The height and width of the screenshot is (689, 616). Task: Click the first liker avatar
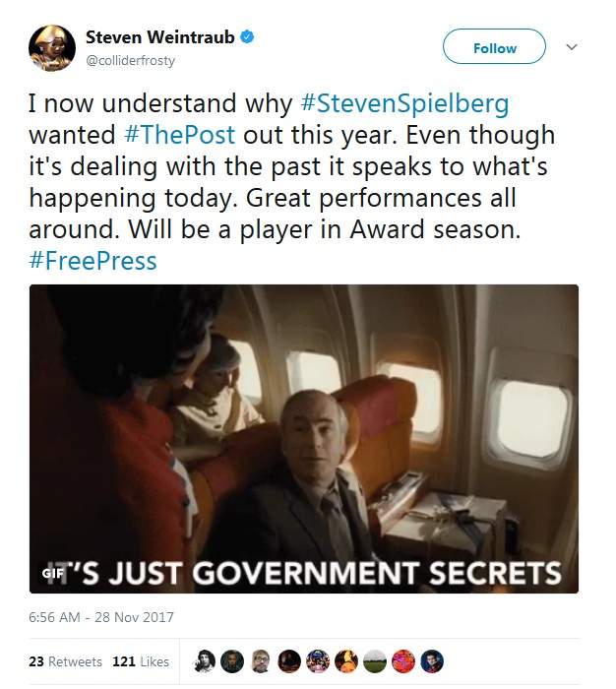point(205,661)
